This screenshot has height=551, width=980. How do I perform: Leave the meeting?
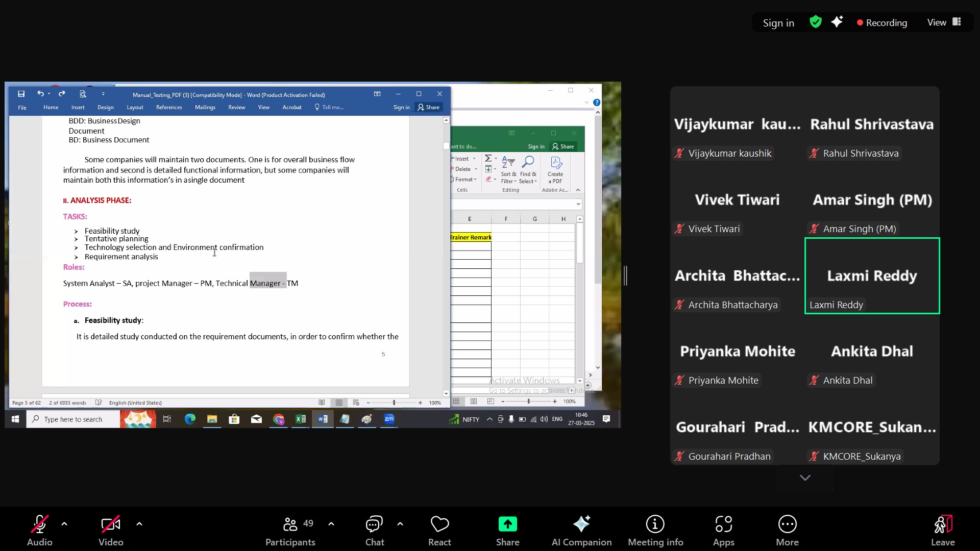click(x=942, y=531)
